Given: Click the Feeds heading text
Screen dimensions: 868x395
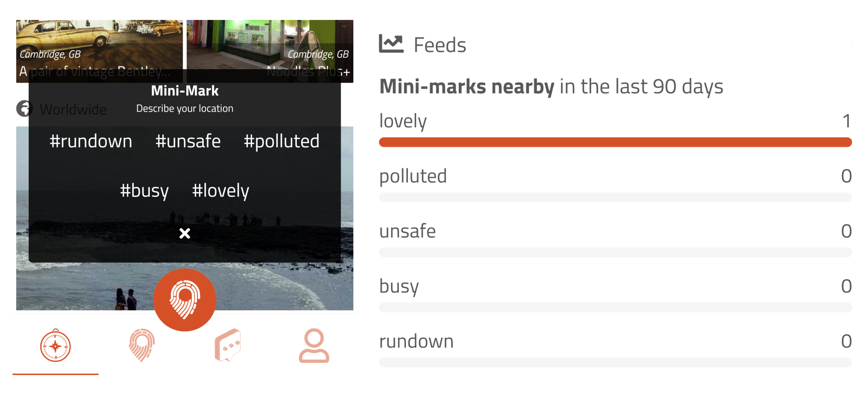Looking at the screenshot, I should pyautogui.click(x=440, y=45).
